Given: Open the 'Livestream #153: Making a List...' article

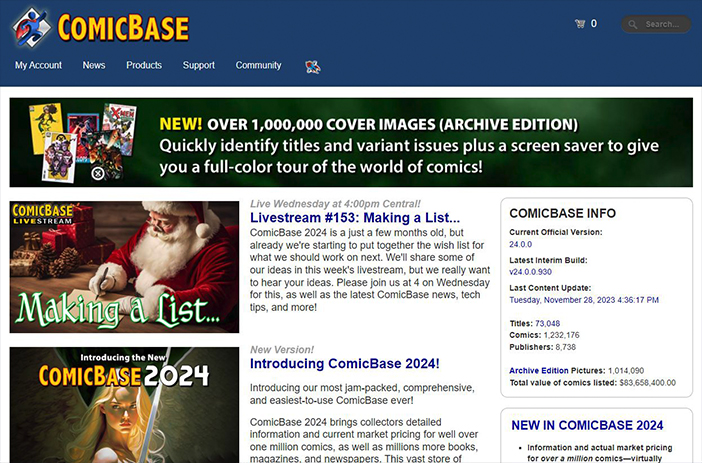Looking at the screenshot, I should click(x=355, y=218).
